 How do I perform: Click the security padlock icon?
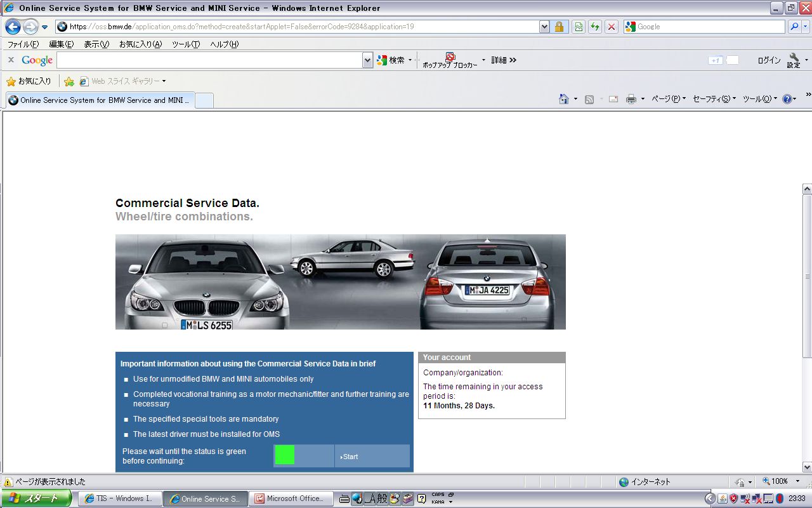click(559, 27)
